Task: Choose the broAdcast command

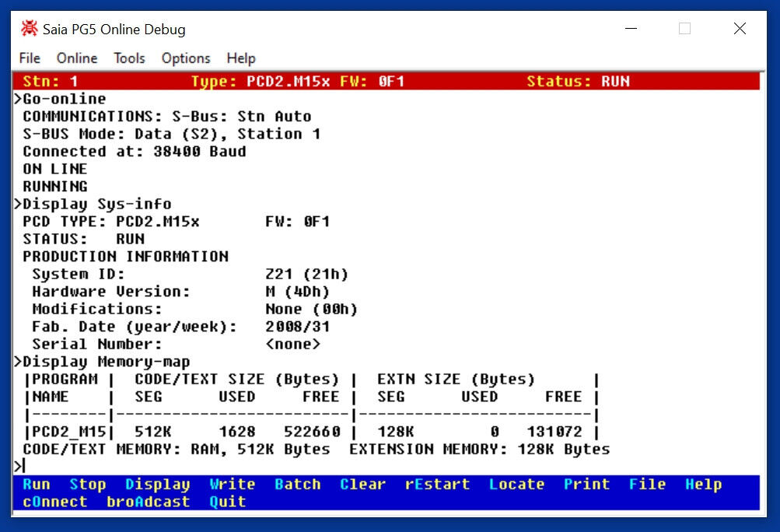Action: click(x=149, y=502)
